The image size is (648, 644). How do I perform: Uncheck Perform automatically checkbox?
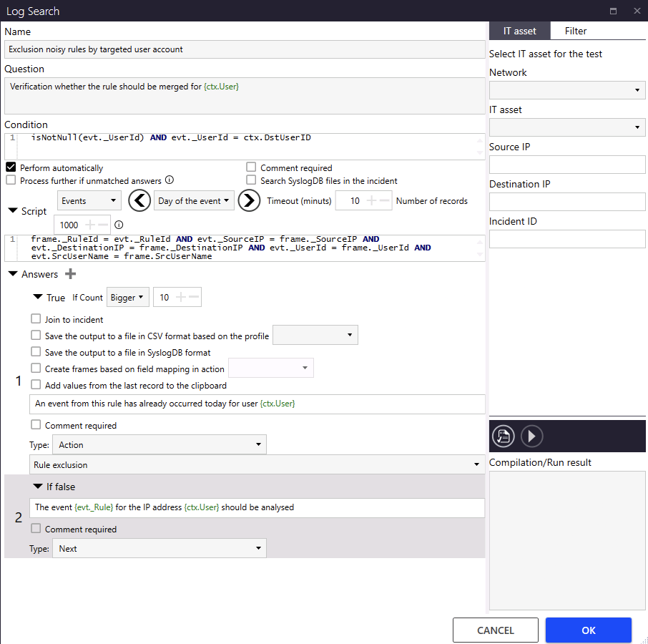11,167
